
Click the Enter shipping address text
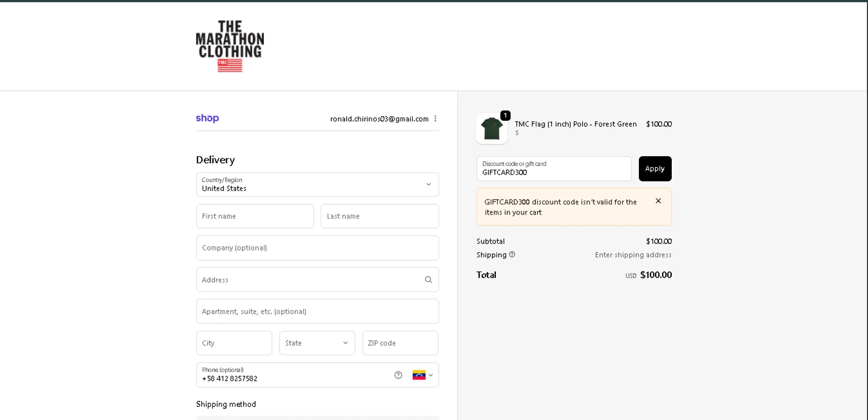tap(633, 255)
